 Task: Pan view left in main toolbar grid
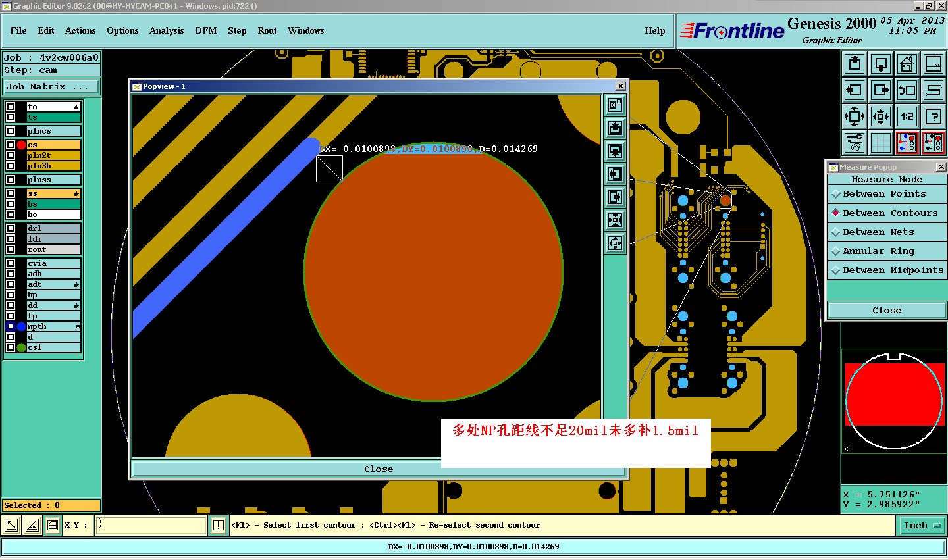tap(855, 90)
